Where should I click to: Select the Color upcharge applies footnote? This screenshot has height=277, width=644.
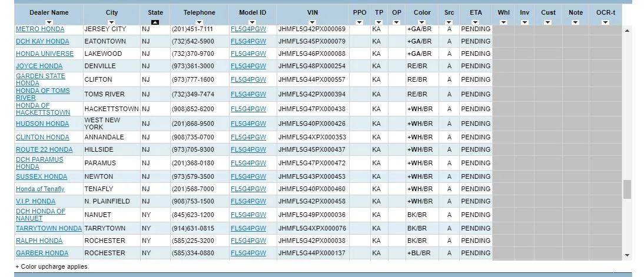[x=52, y=267]
